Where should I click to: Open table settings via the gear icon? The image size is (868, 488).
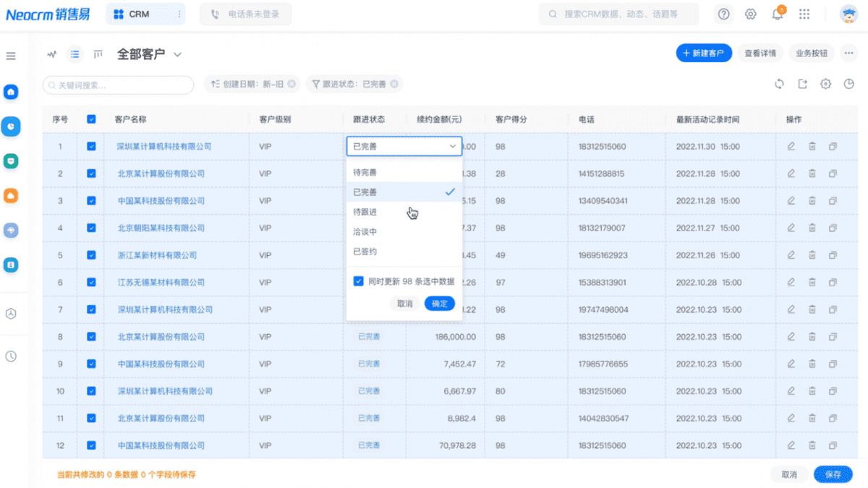click(825, 84)
